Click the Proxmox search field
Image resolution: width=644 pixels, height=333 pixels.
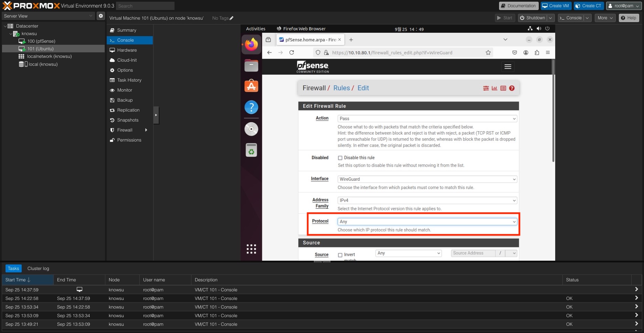pos(145,6)
